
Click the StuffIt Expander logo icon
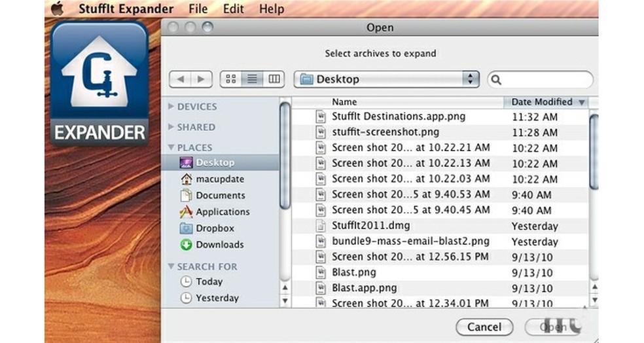click(99, 83)
